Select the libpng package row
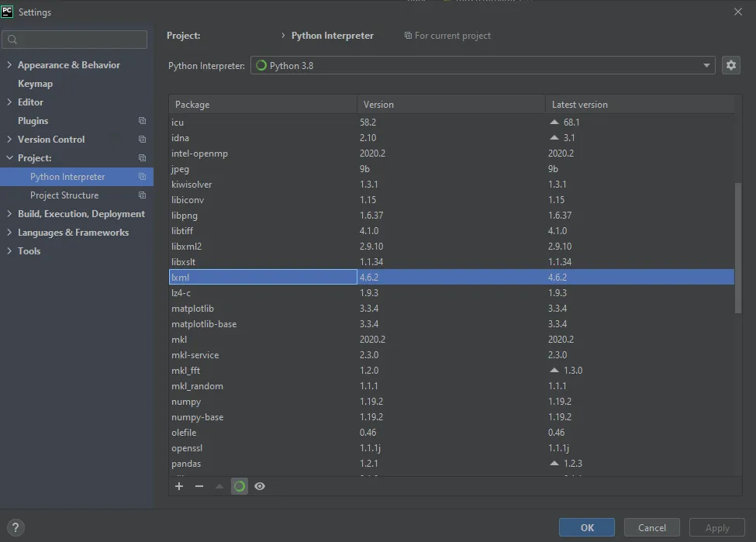The width and height of the screenshot is (756, 542). (452, 215)
